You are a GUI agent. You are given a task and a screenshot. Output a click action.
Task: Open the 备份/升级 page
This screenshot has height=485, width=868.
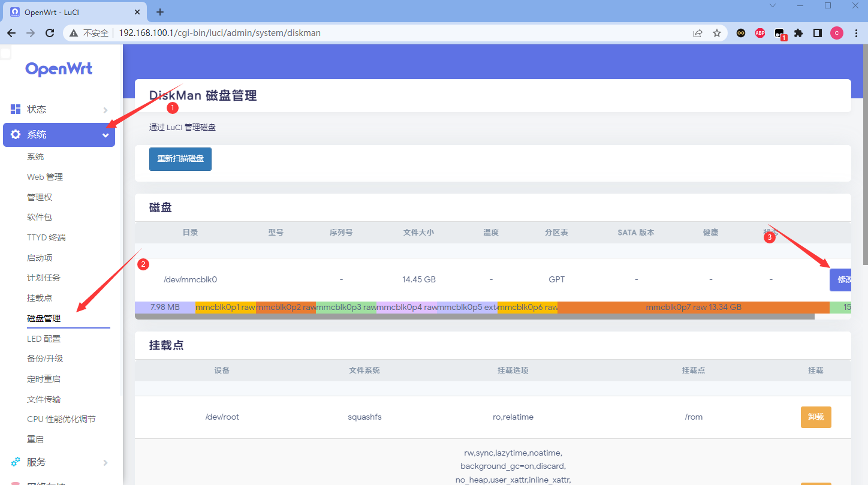click(45, 359)
